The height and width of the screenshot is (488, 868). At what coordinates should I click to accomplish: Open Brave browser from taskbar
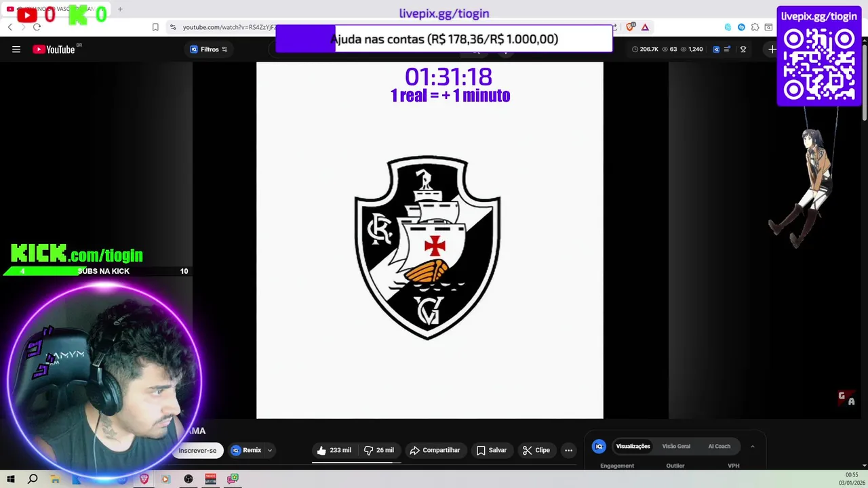144,479
